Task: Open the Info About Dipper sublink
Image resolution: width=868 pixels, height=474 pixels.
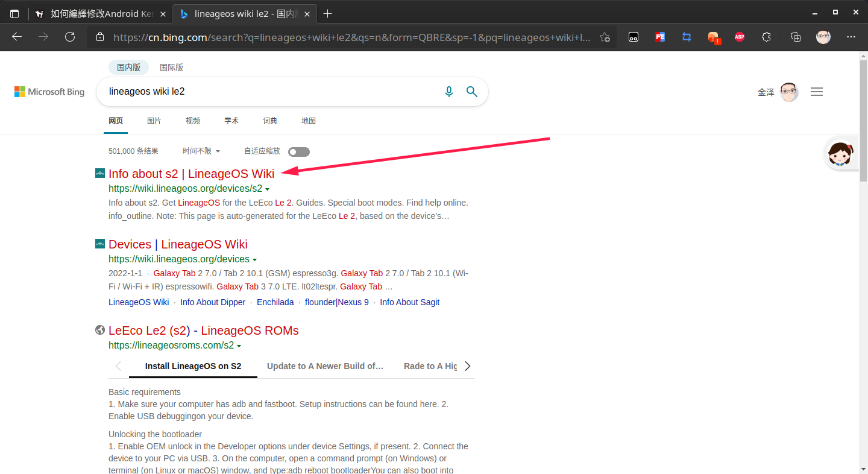Action: point(213,302)
